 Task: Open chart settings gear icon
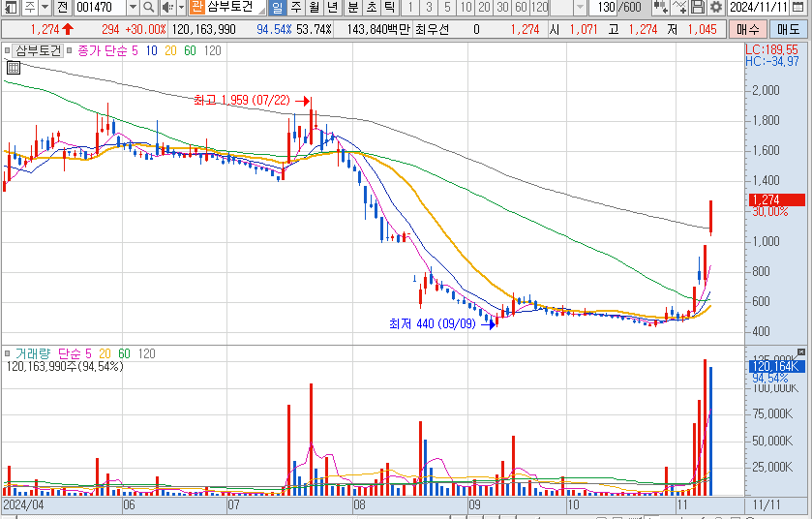coord(715,7)
